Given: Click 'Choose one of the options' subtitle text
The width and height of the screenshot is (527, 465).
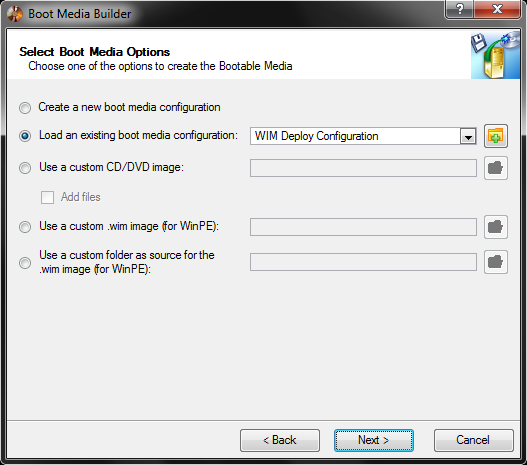Looking at the screenshot, I should point(160,66).
